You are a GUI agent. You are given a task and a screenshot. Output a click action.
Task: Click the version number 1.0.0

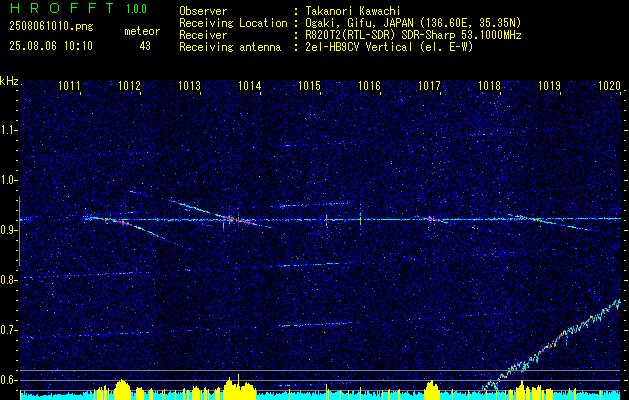coord(136,9)
